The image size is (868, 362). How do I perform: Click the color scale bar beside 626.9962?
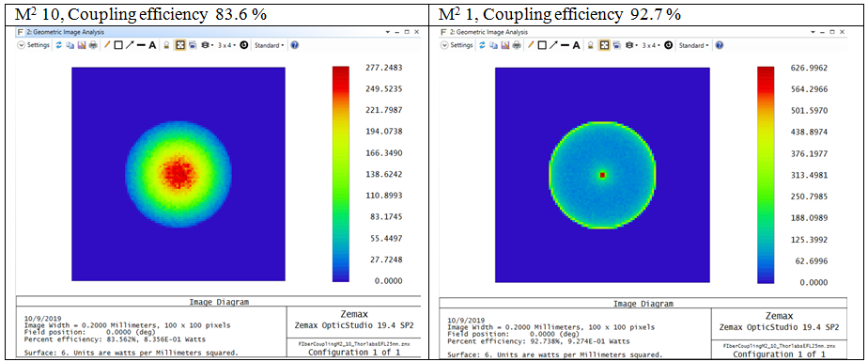pyautogui.click(x=766, y=175)
